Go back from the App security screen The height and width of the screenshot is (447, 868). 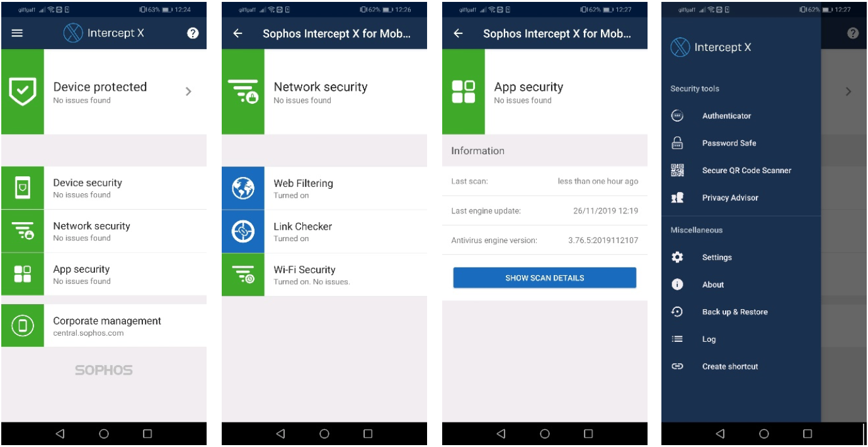(458, 33)
